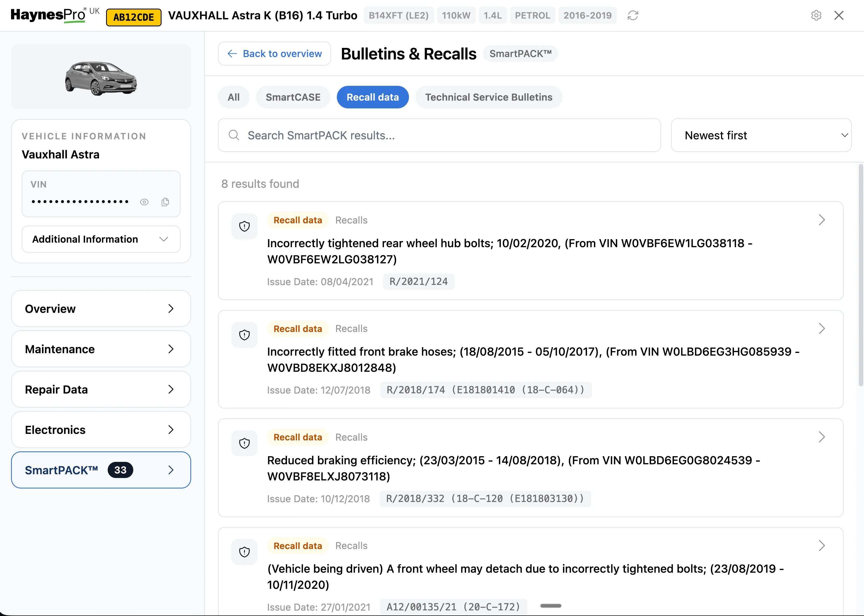This screenshot has height=616, width=864.
Task: Click the Back to overview button
Action: pyautogui.click(x=274, y=54)
